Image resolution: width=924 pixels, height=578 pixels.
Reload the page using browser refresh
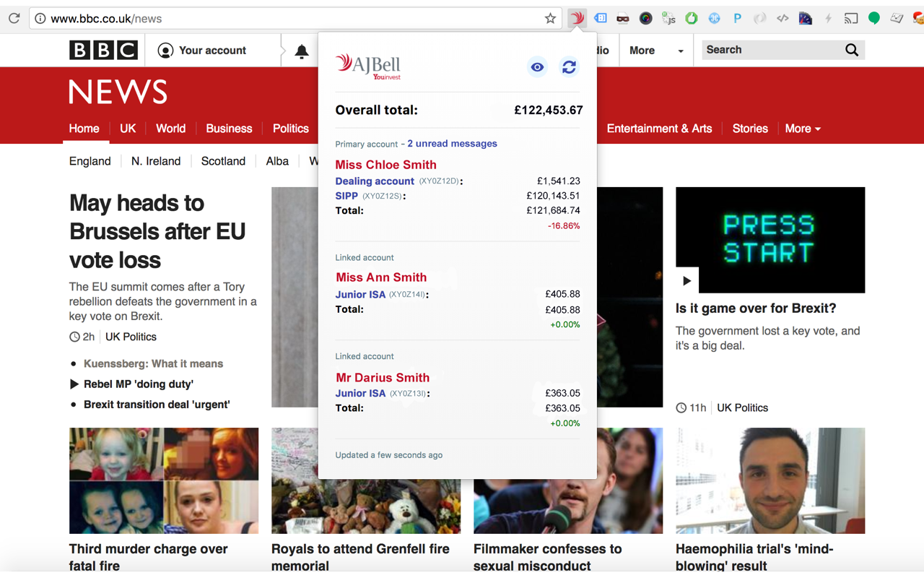[14, 19]
